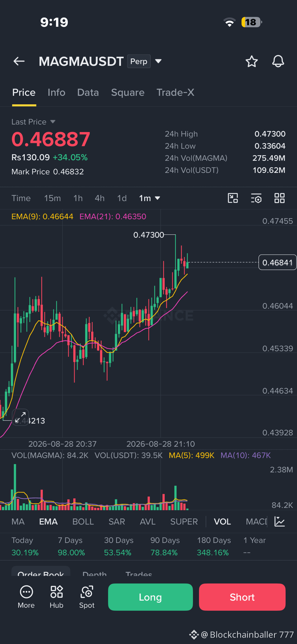Open the Data tab

click(88, 93)
